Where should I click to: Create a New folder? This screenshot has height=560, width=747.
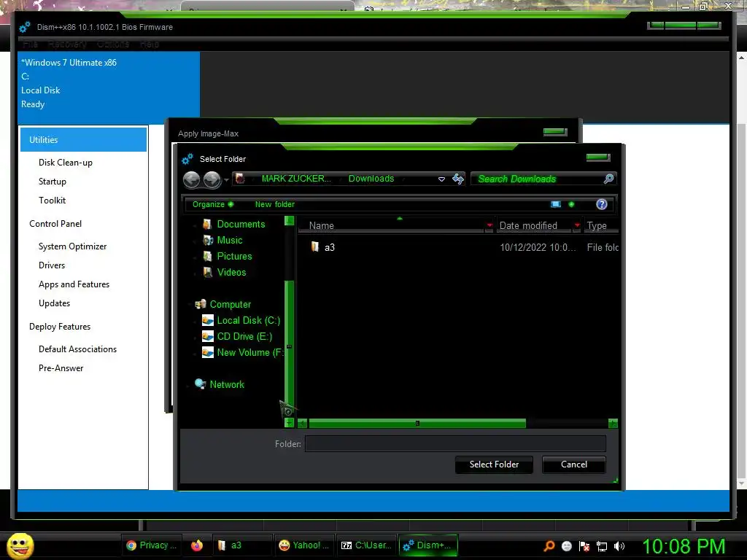pos(275,204)
